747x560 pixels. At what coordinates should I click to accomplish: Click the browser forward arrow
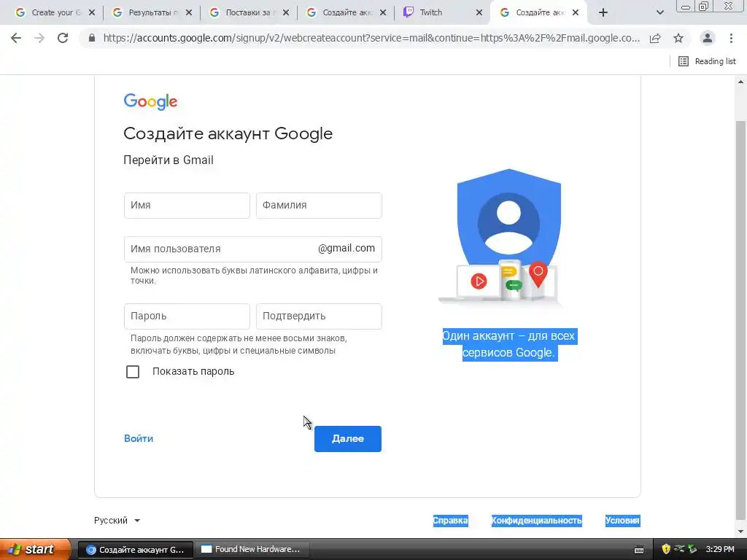click(39, 38)
